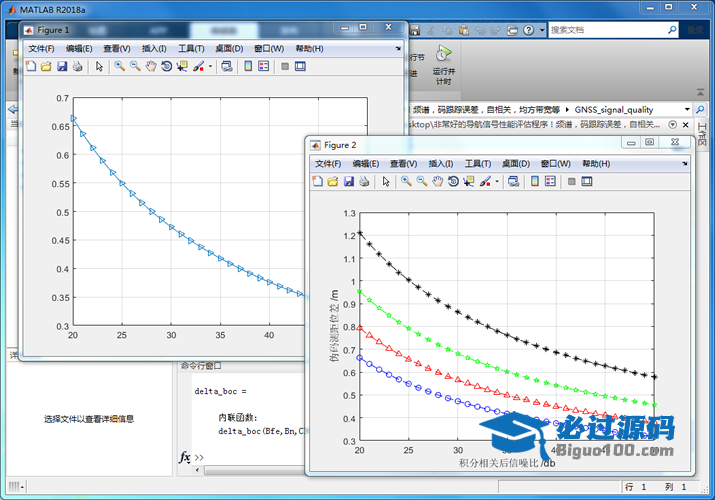Viewport: 715px width, 500px height.
Task: Open Brush tool color dropdown in Figure 1
Action: pos(210,67)
